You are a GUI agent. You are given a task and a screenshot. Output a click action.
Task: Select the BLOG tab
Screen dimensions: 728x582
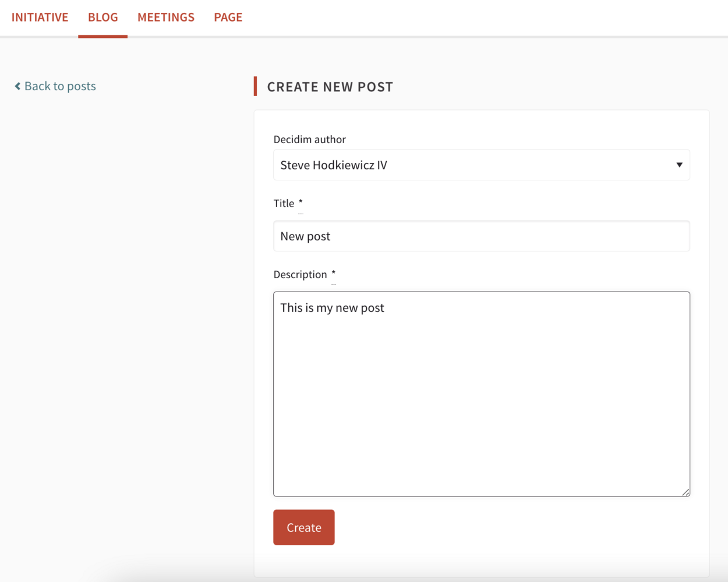[x=103, y=17]
